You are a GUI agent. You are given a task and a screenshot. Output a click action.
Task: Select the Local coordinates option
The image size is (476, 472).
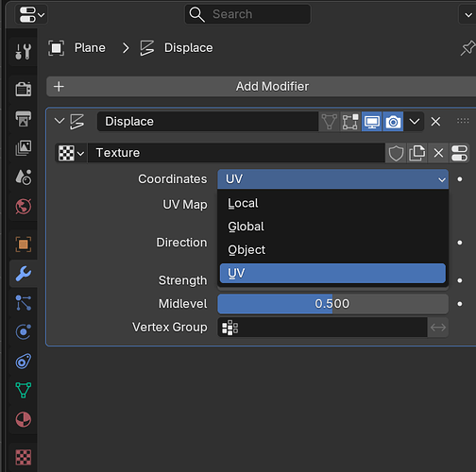click(x=333, y=203)
